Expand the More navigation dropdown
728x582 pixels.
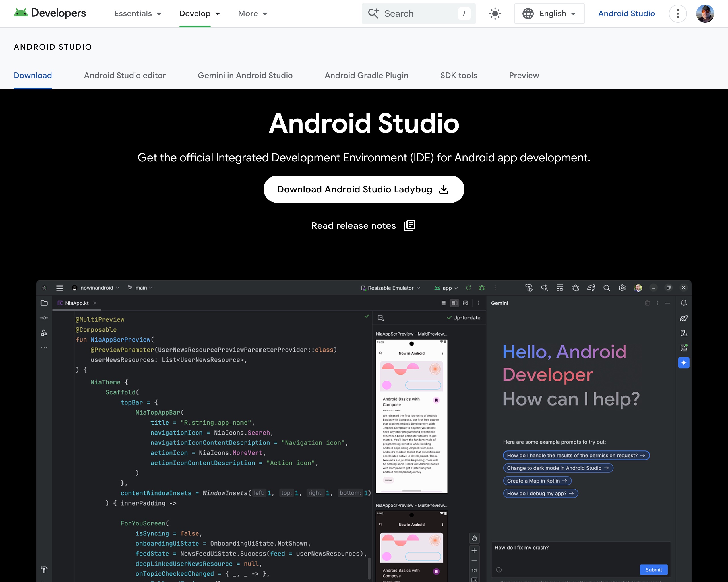point(253,13)
